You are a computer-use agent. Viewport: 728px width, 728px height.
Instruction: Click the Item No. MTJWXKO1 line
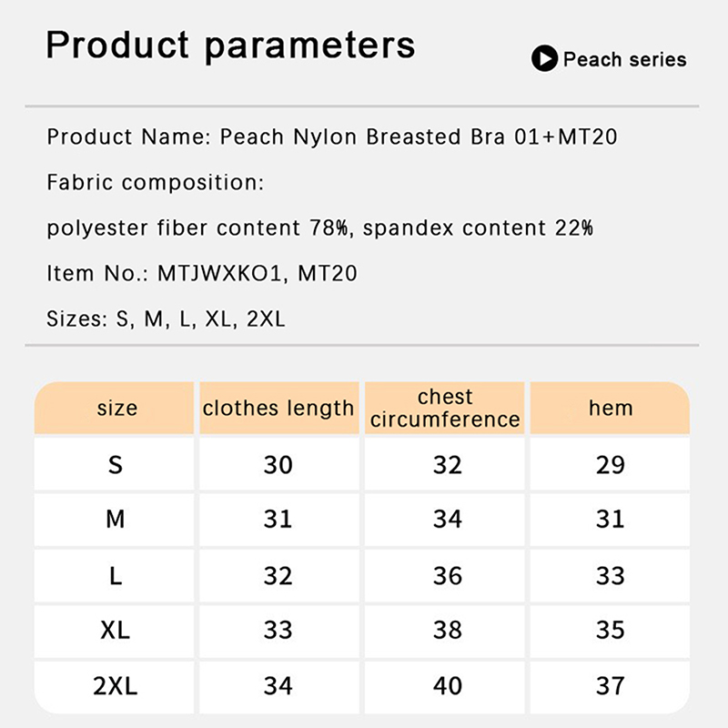[x=201, y=273]
